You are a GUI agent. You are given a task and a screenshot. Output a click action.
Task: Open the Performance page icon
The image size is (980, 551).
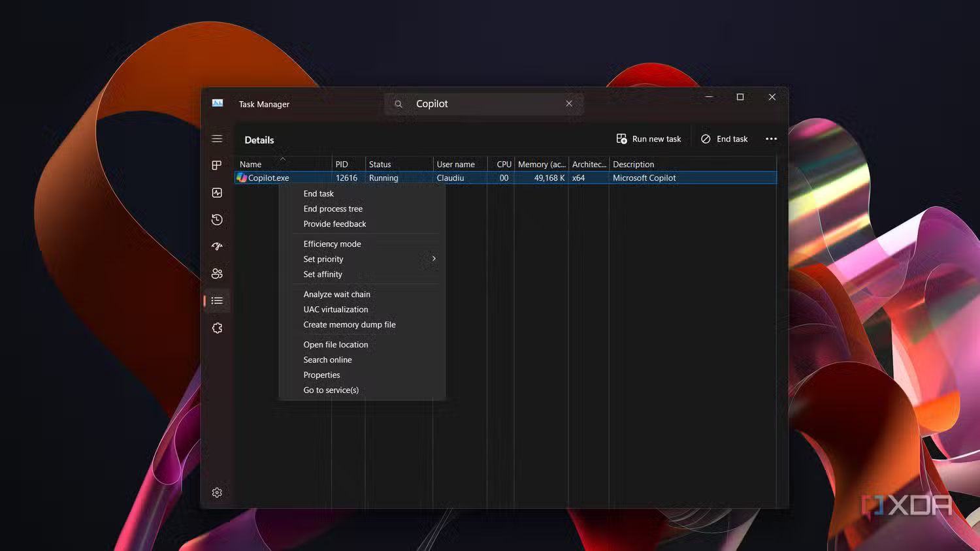click(x=217, y=193)
